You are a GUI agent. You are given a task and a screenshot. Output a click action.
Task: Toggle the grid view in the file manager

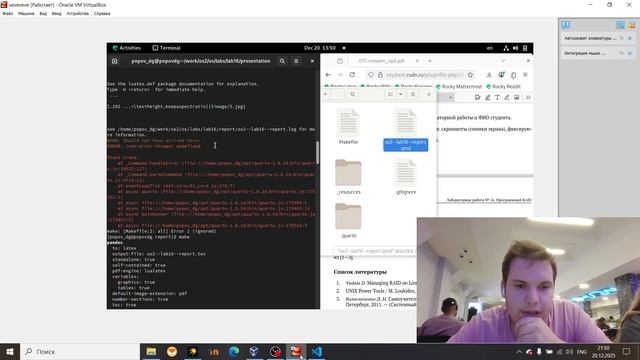(x=390, y=94)
